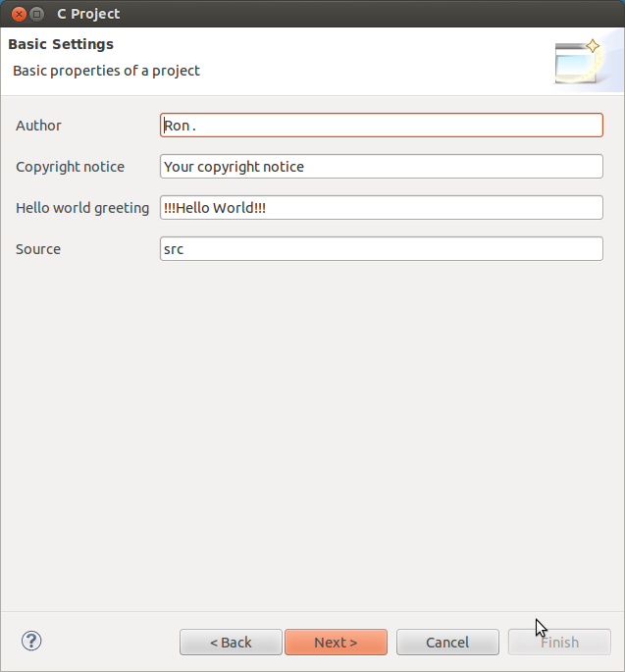Image resolution: width=625 pixels, height=672 pixels.
Task: Click the Source label
Action: click(x=38, y=249)
